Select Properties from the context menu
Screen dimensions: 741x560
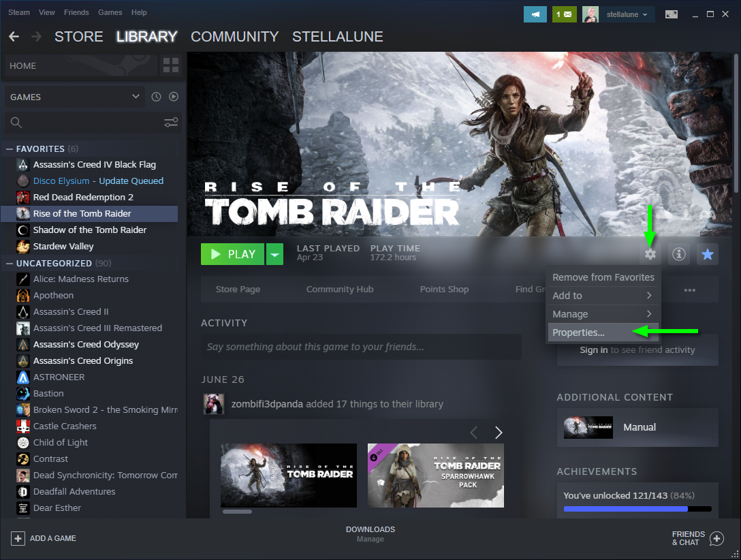point(578,332)
